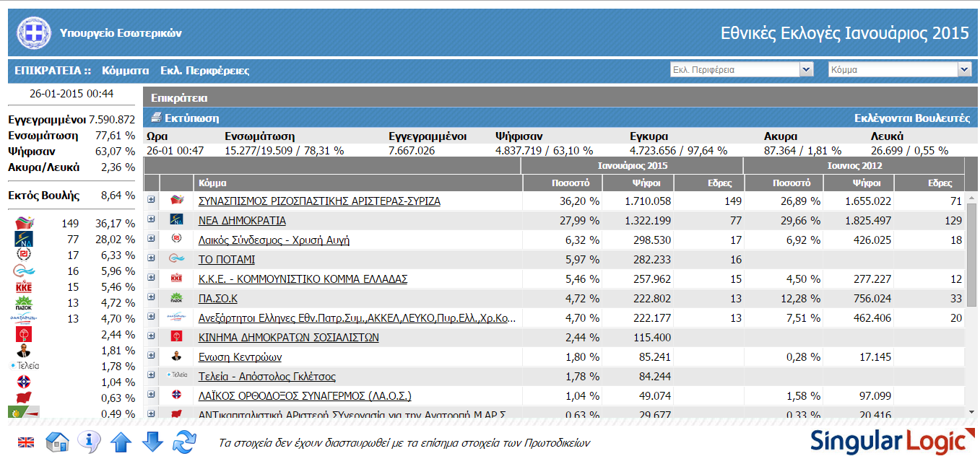980x464 pixels.
Task: Open the ΠΑ.ΣΟ.Κ party link
Action: pos(217,299)
